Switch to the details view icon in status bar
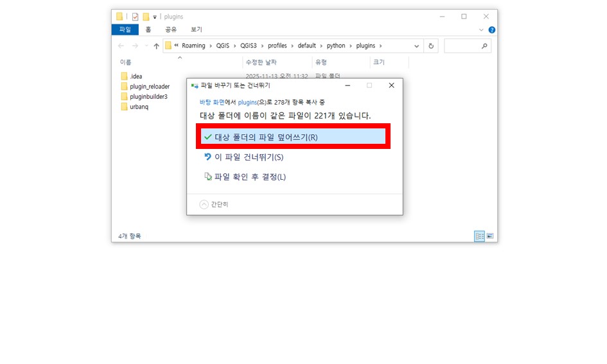 479,236
